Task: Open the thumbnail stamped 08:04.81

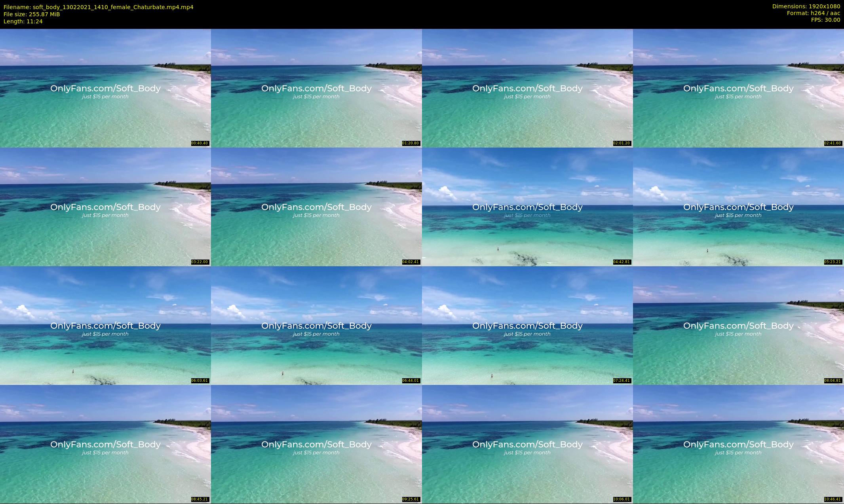Action: point(738,326)
